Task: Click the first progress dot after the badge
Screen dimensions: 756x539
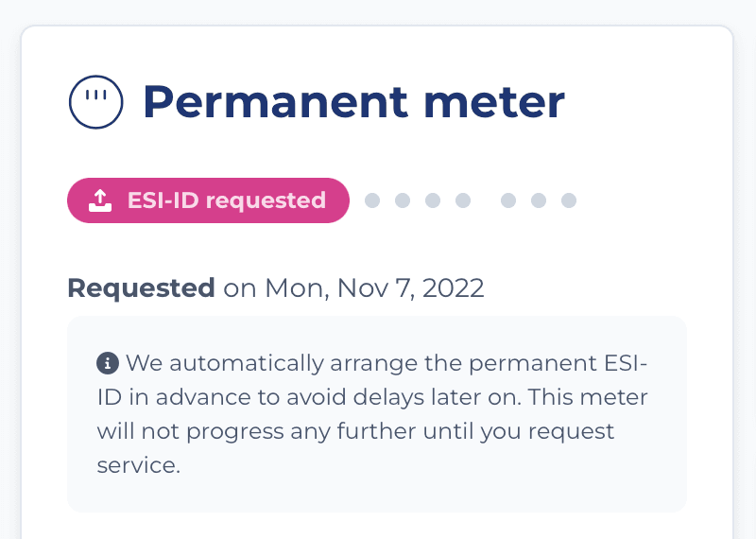Action: (372, 200)
